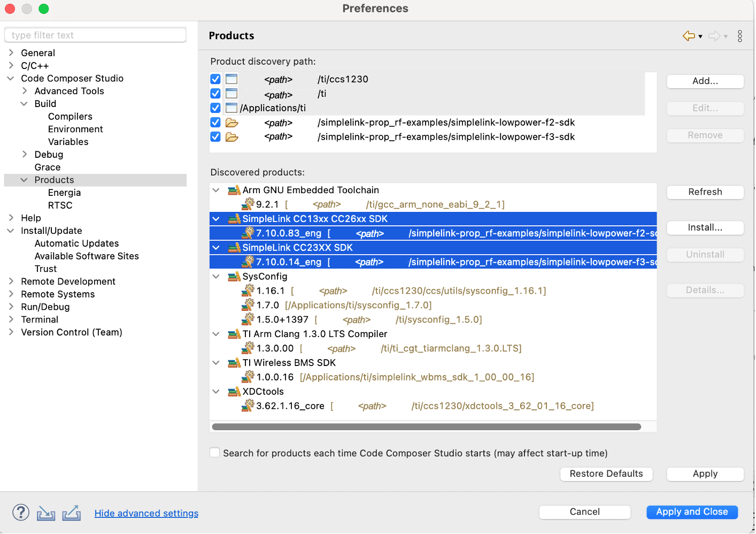Click the 3.62.1.16_core version icon
This screenshot has height=534, width=756.
coord(248,406)
